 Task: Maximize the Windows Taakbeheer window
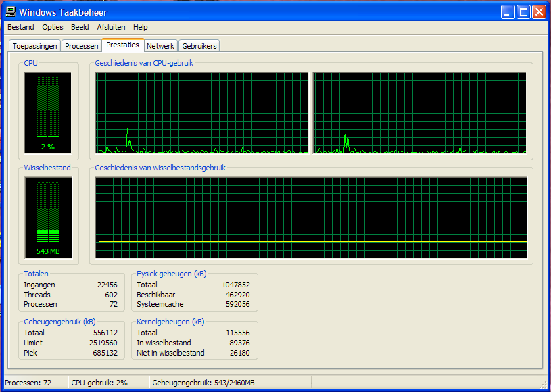pyautogui.click(x=523, y=12)
